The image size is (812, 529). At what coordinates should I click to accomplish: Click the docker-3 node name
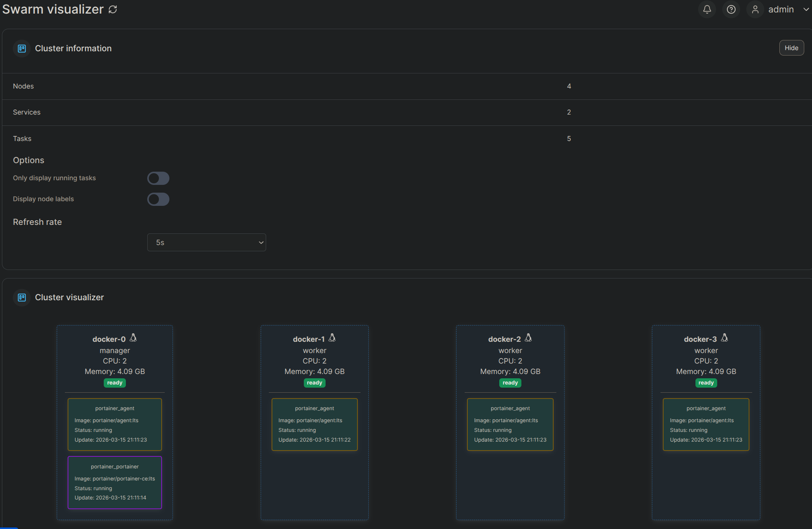point(700,339)
